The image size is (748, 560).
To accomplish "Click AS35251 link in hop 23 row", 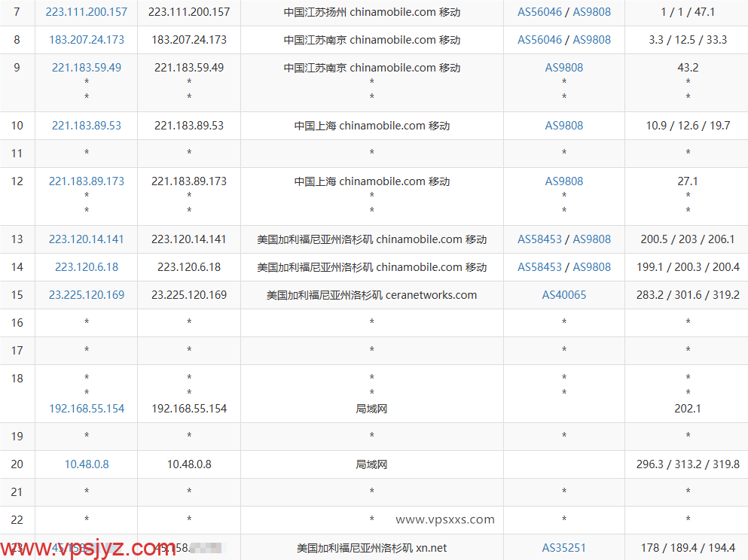I will 564,548.
